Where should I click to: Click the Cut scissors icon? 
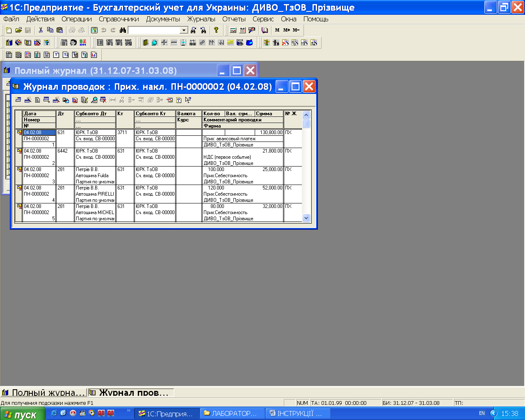[41, 30]
